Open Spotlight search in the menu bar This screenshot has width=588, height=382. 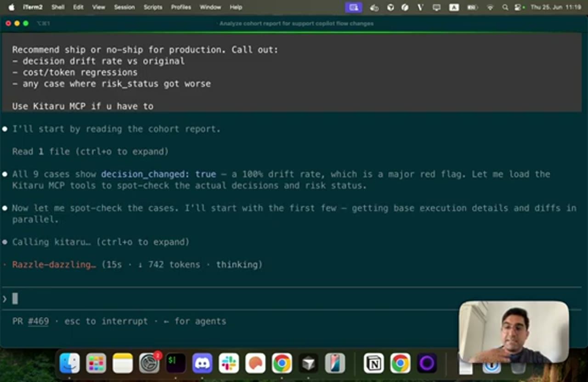coord(505,7)
